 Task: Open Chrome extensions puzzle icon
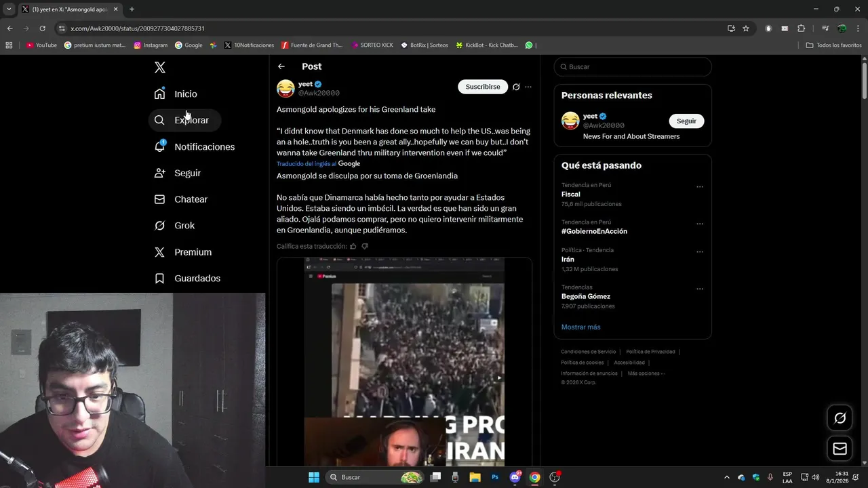click(x=801, y=28)
